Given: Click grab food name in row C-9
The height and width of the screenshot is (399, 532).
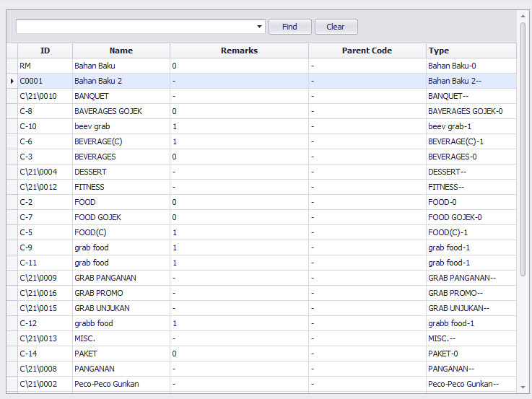Looking at the screenshot, I should click(x=121, y=247).
